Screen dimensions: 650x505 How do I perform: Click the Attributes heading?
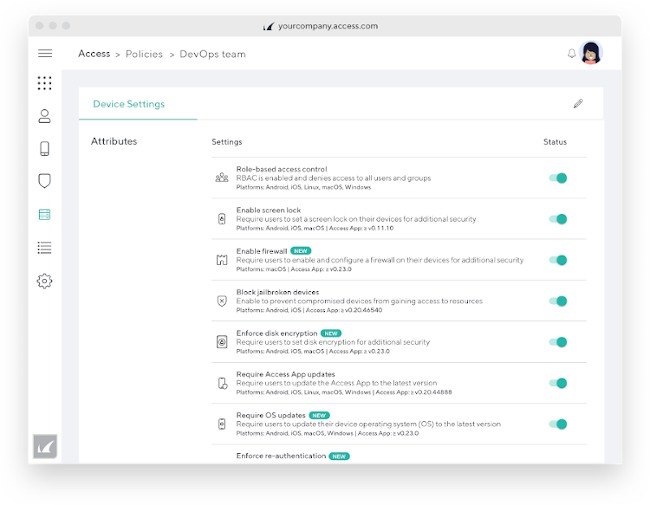coord(114,141)
